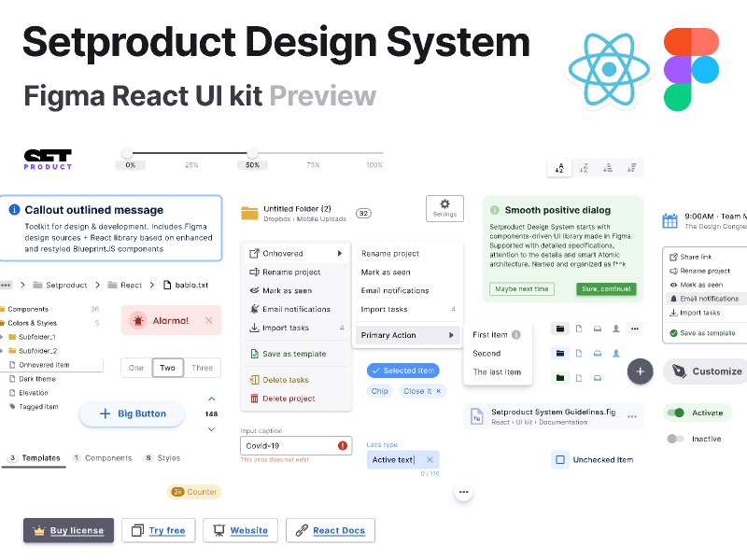The height and width of the screenshot is (560, 747).
Task: Select segment One
Action: (135, 368)
